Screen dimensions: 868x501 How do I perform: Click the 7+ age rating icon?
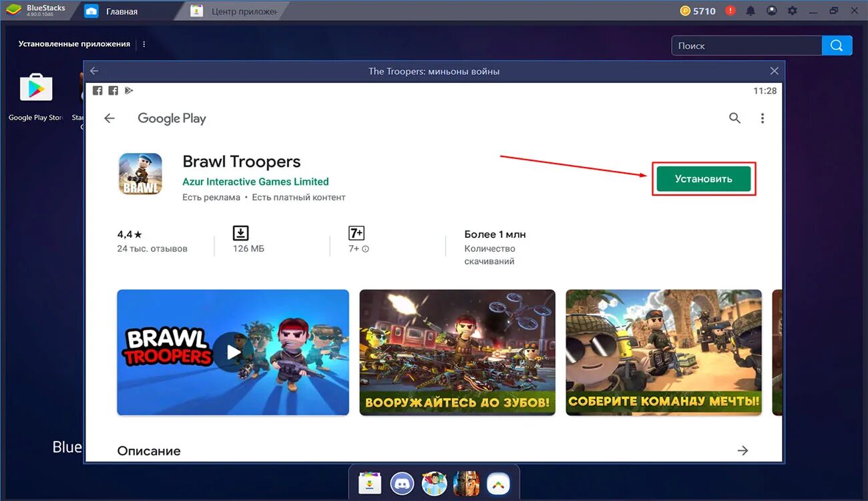[357, 233]
